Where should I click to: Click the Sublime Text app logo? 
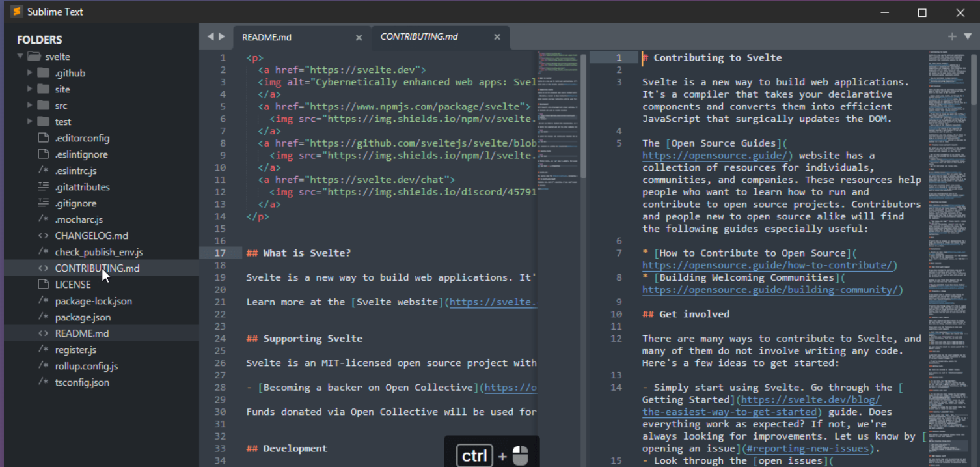(x=16, y=12)
